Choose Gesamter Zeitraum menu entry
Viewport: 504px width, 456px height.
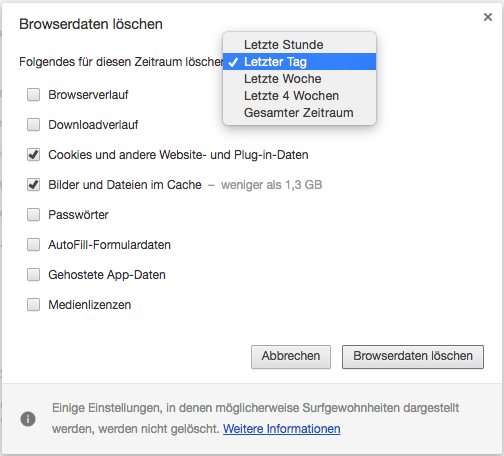click(299, 113)
